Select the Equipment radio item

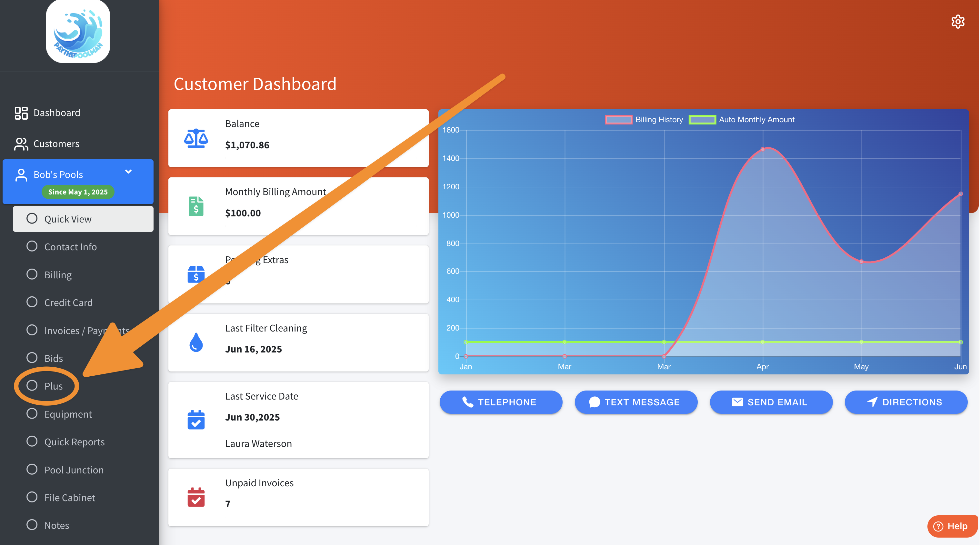click(32, 414)
